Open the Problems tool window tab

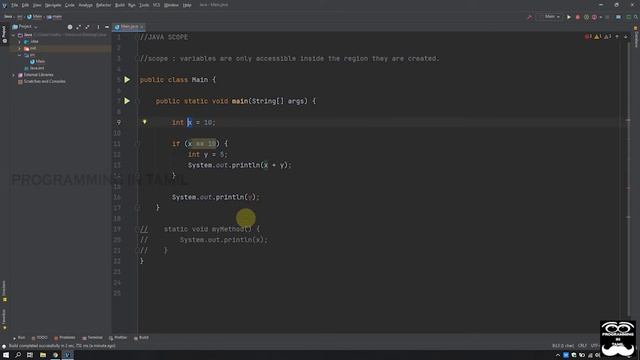[x=65, y=338]
